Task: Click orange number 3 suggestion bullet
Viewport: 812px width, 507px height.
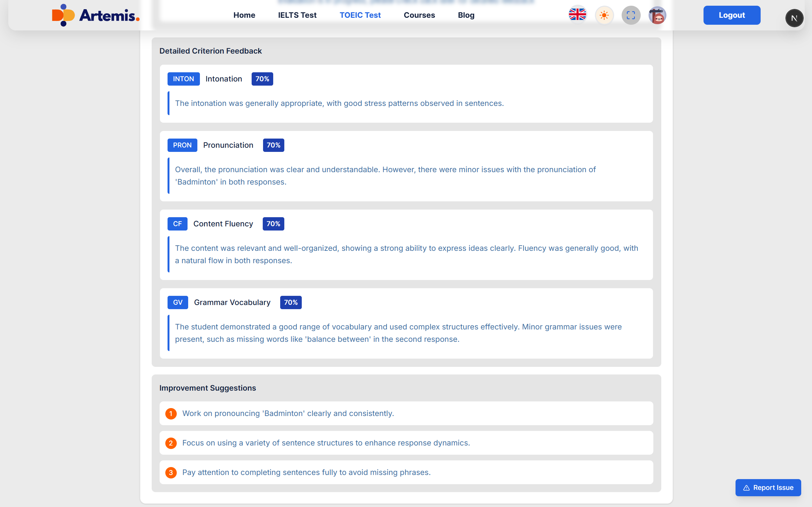Action: click(171, 472)
